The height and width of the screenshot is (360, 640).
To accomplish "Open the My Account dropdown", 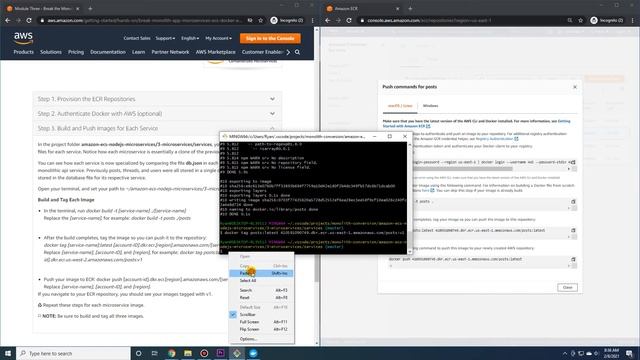I will pos(218,38).
